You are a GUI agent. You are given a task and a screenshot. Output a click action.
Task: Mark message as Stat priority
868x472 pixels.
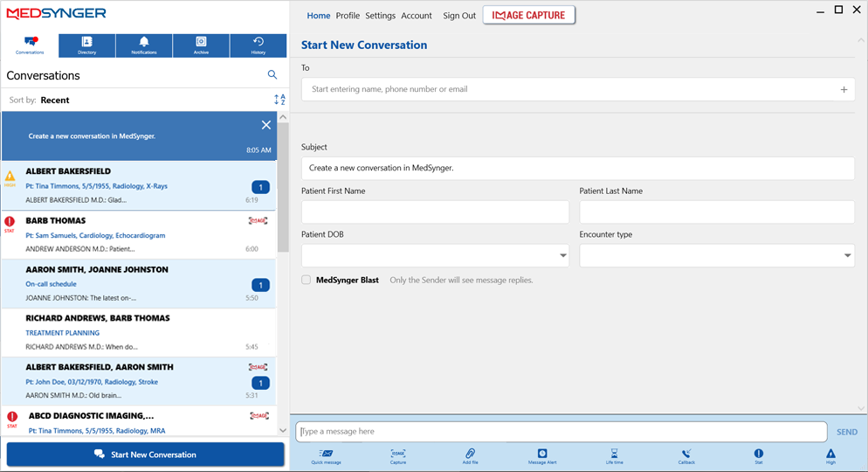pos(758,456)
